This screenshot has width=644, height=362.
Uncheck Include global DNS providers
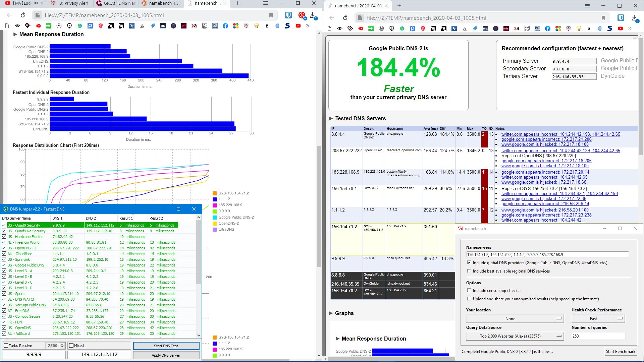(x=469, y=263)
